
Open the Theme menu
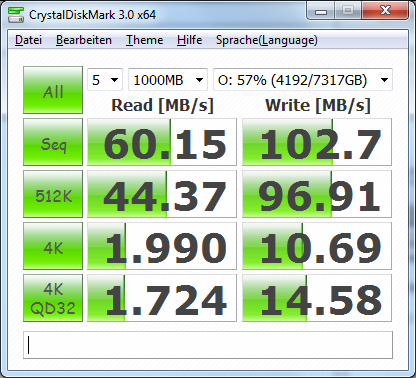[144, 40]
